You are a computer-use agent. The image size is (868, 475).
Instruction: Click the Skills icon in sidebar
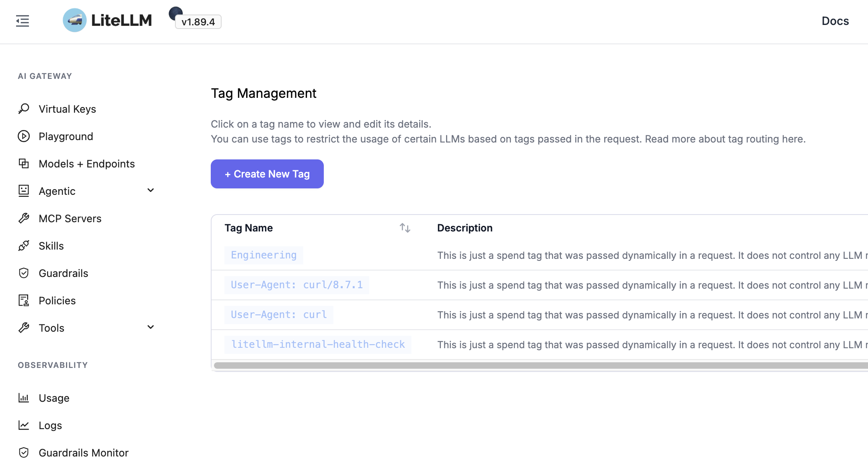(x=24, y=246)
